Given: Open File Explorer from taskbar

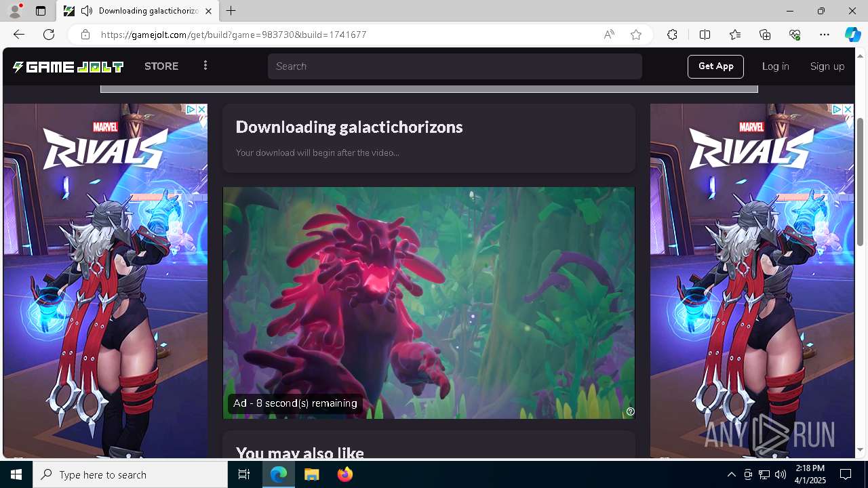Looking at the screenshot, I should 312,474.
